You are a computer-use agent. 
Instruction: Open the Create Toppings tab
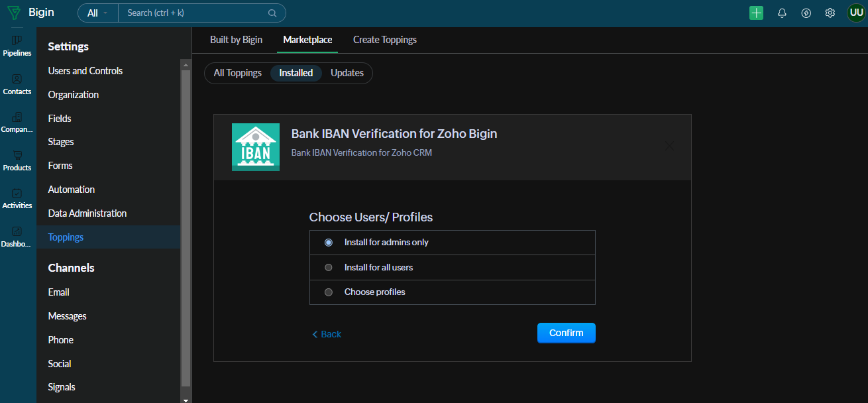pyautogui.click(x=385, y=40)
